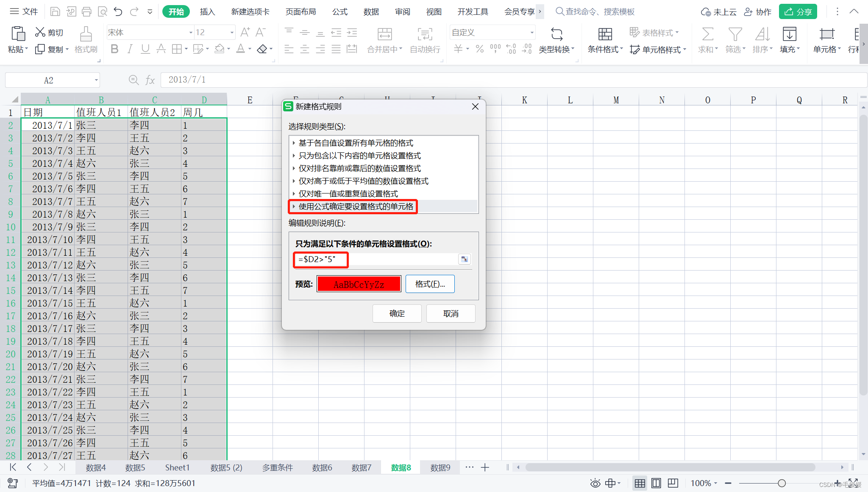Click the Undo arrow icon
The height and width of the screenshot is (492, 868).
coord(118,11)
